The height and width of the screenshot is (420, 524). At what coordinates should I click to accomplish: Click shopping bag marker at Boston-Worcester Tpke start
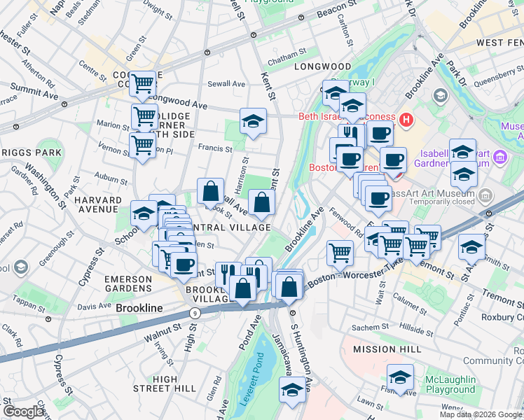289,287
